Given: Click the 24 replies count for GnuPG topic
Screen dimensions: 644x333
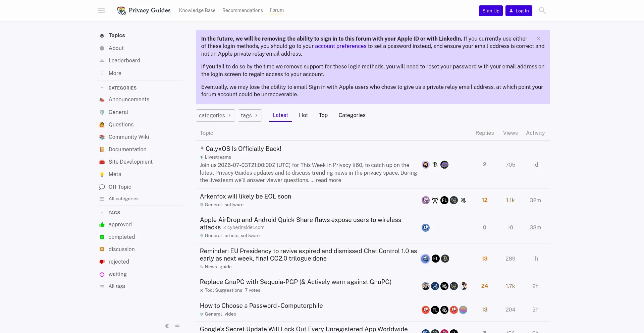Looking at the screenshot, I should click(x=485, y=286).
